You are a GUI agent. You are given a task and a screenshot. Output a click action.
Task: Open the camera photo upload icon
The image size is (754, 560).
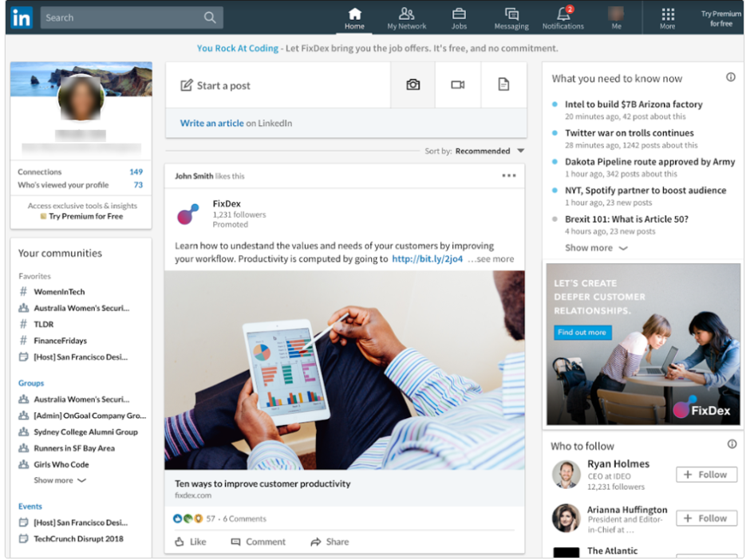(413, 85)
